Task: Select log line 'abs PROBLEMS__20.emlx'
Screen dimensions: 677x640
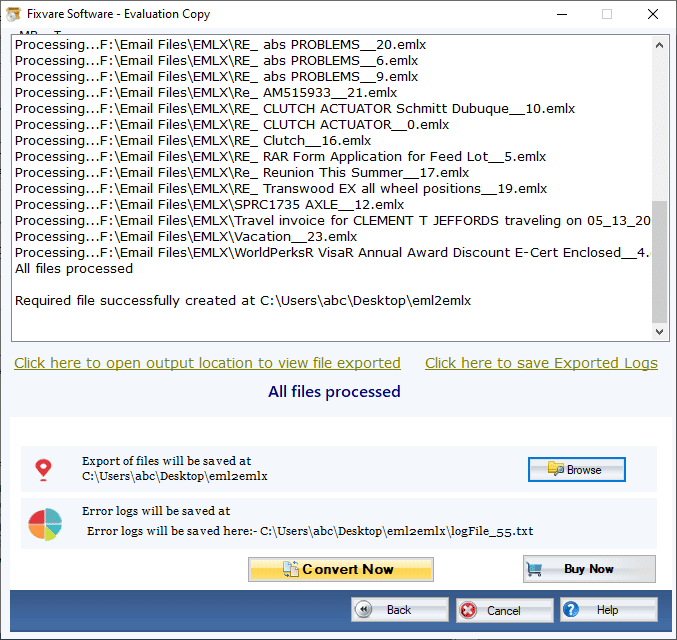Action: coord(221,44)
